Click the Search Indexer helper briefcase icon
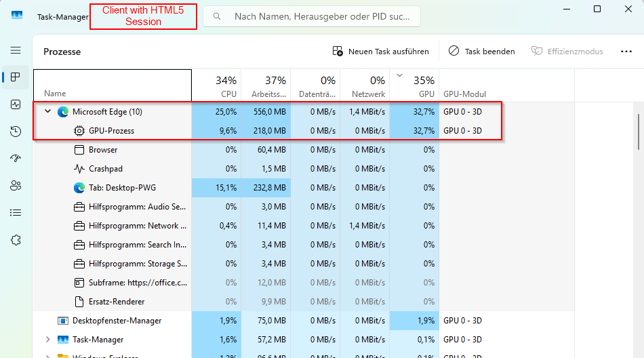The width and height of the screenshot is (644, 358). coord(79,245)
